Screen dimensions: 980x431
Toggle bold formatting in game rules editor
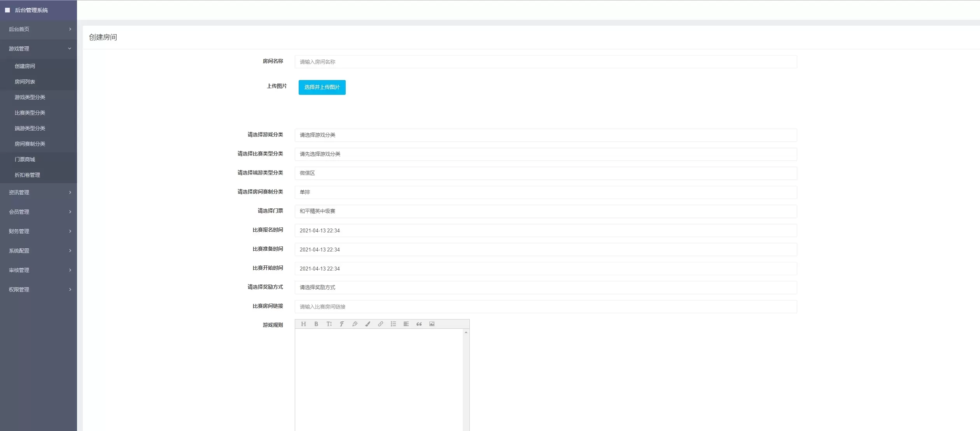pyautogui.click(x=316, y=324)
